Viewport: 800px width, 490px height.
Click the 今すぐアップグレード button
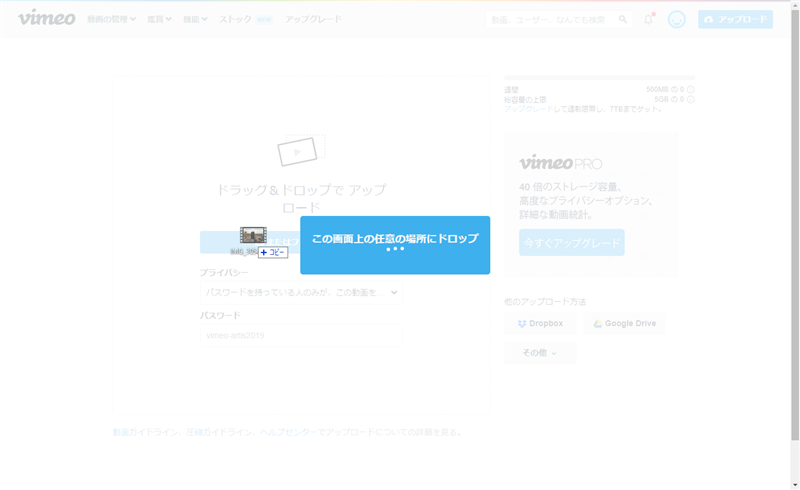coord(571,242)
